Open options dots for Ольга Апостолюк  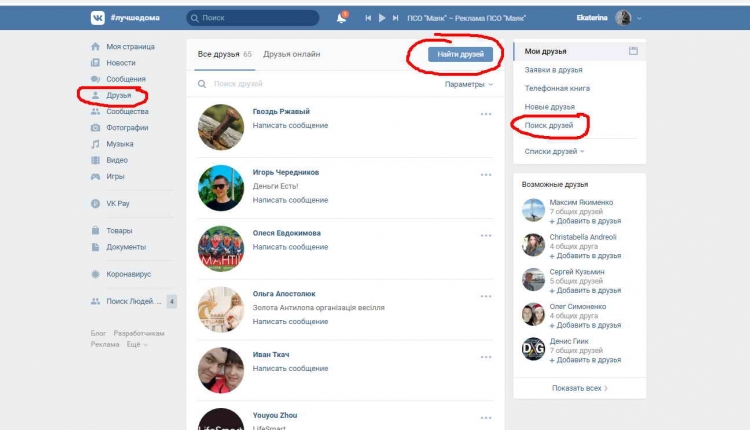[486, 296]
